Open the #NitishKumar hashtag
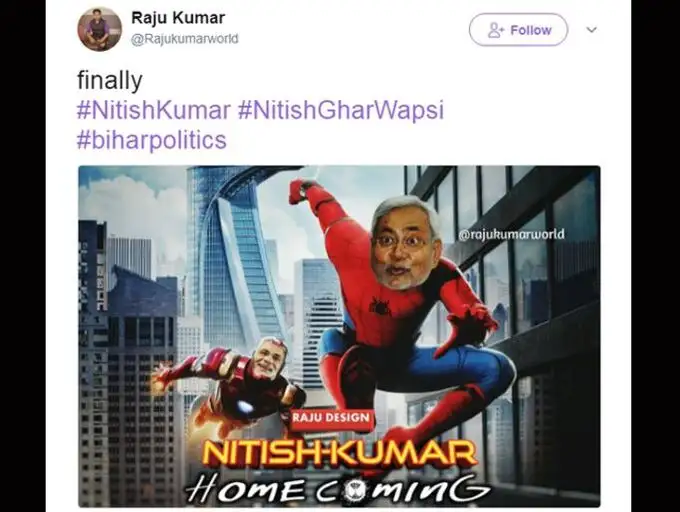Image resolution: width=680 pixels, height=512 pixels. (x=154, y=110)
